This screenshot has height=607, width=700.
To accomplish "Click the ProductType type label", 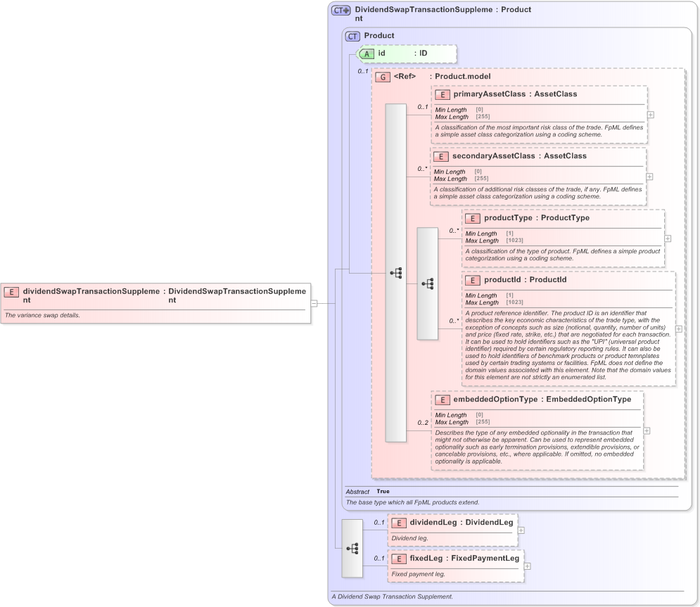I will point(565,218).
